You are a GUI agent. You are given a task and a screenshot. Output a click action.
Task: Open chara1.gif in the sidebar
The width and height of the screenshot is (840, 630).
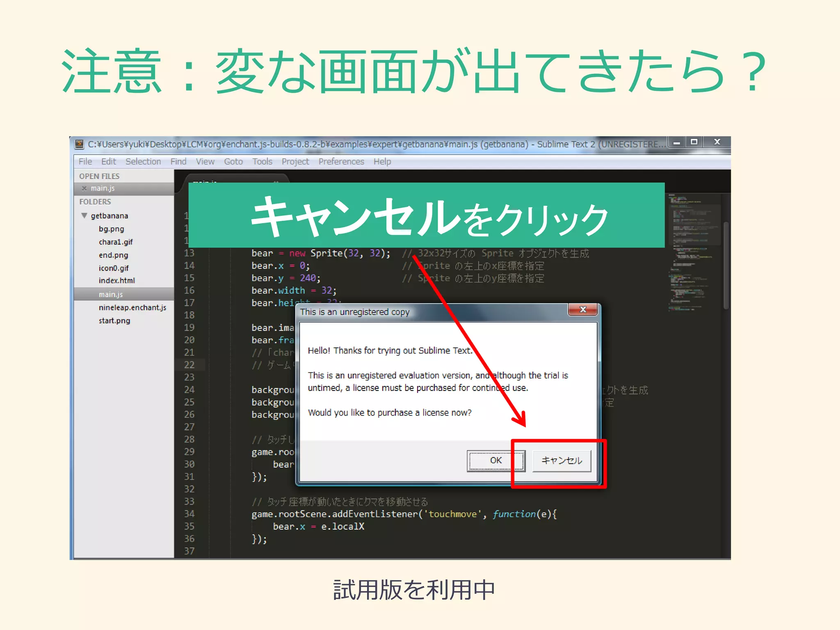click(x=116, y=242)
